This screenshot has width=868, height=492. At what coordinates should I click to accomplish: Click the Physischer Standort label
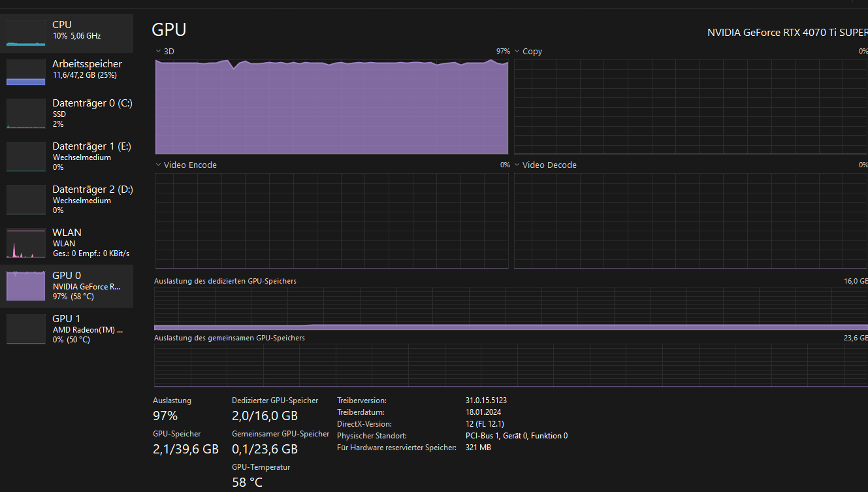tap(372, 436)
